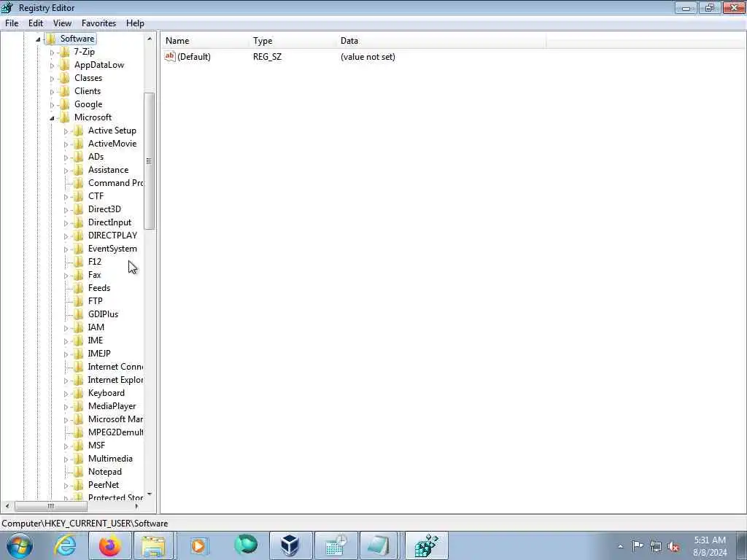Click the muted volume tray icon

[x=673, y=546]
